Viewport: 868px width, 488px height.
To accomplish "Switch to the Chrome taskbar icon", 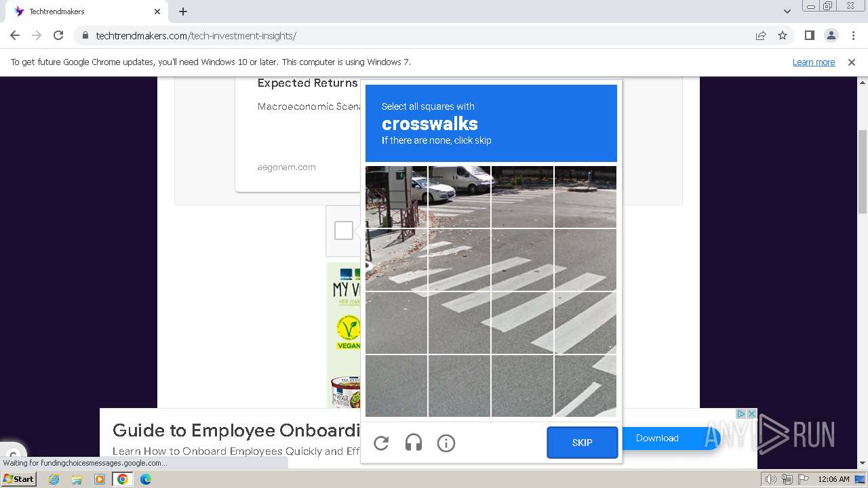I will point(123,479).
